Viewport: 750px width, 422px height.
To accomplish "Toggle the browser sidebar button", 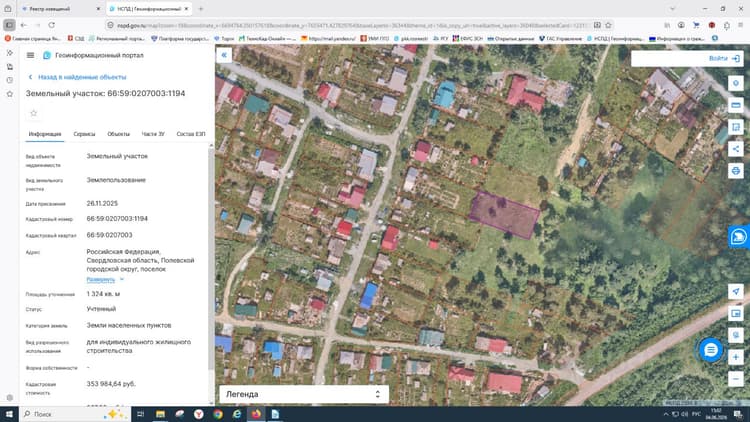I will click(x=9, y=25).
